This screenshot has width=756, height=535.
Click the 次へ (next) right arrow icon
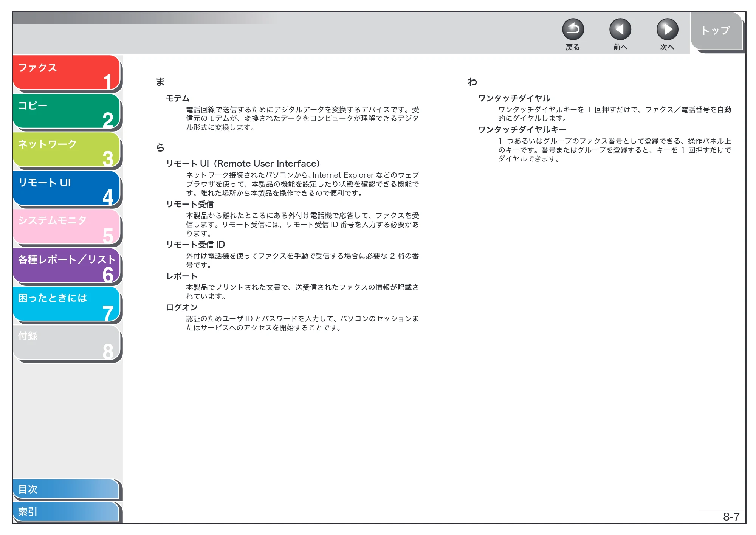[667, 29]
